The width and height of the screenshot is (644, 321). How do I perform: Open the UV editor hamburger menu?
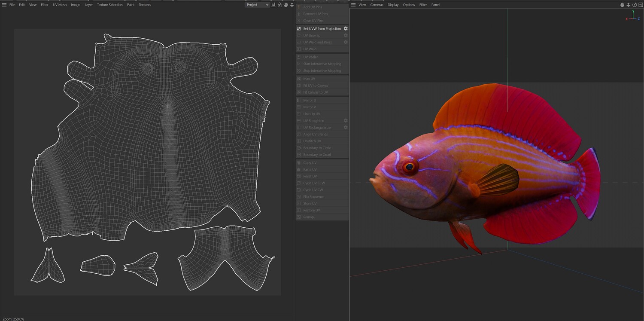click(x=4, y=5)
